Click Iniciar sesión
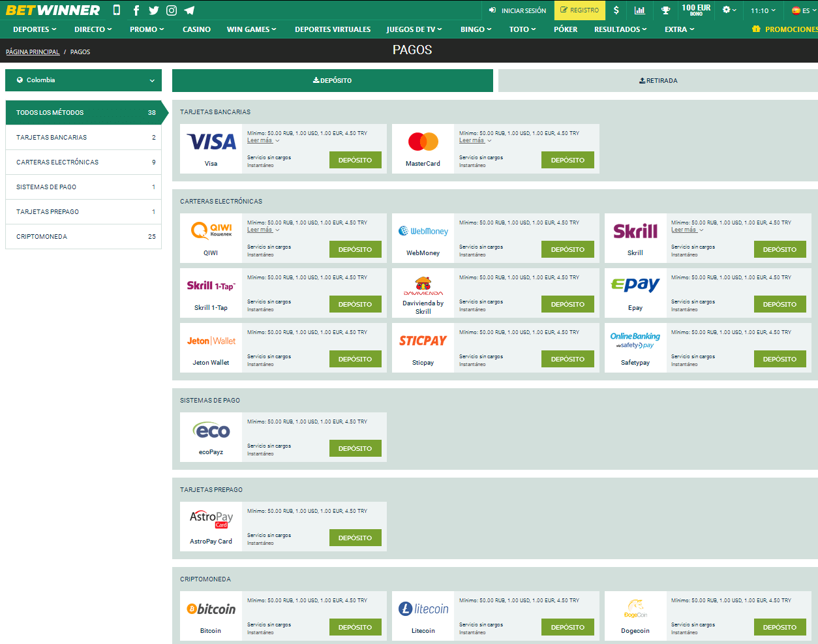The width and height of the screenshot is (818, 644). [x=517, y=10]
